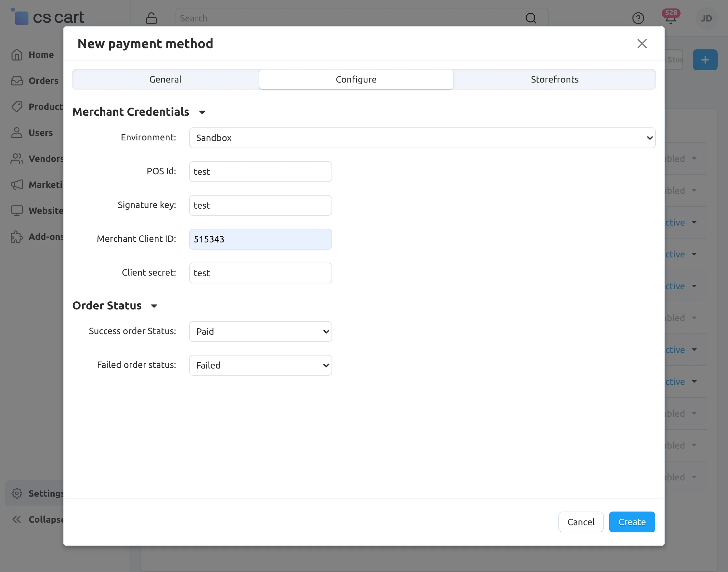This screenshot has height=572, width=728.
Task: Focus the Client secret input field
Action: tap(260, 273)
